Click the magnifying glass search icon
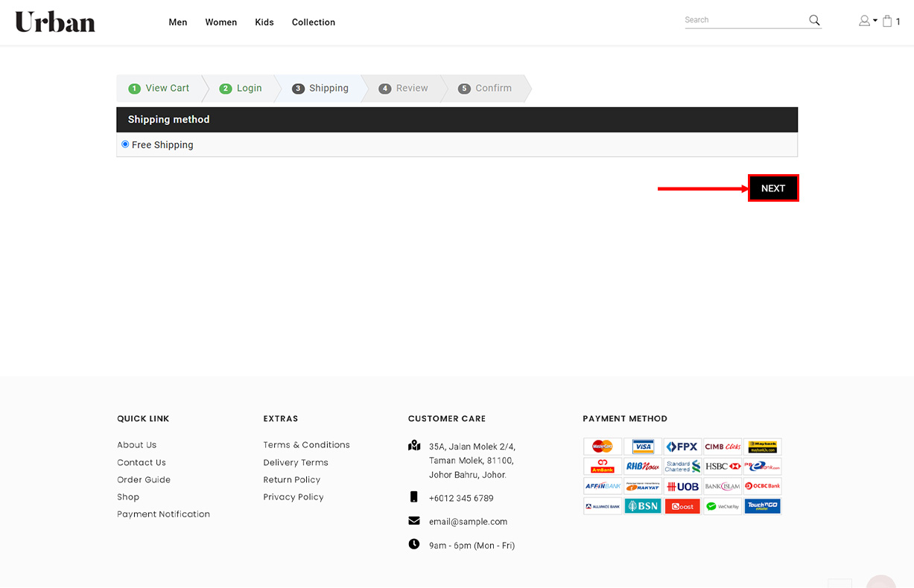 point(814,20)
